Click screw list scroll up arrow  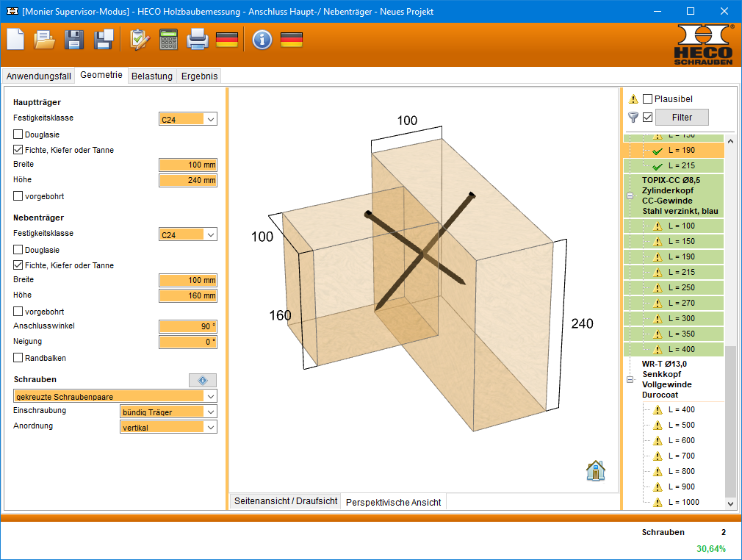[730, 140]
